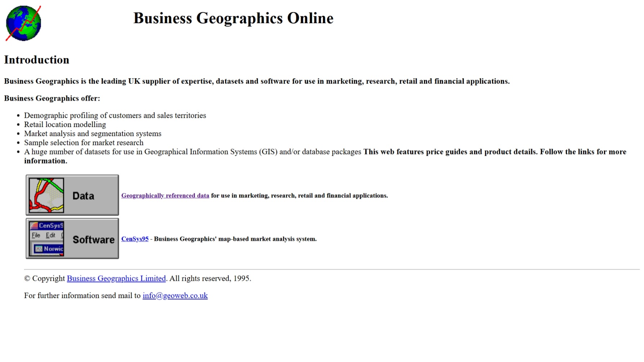Click the globe logo icon
This screenshot has height=362, width=644.
(23, 23)
